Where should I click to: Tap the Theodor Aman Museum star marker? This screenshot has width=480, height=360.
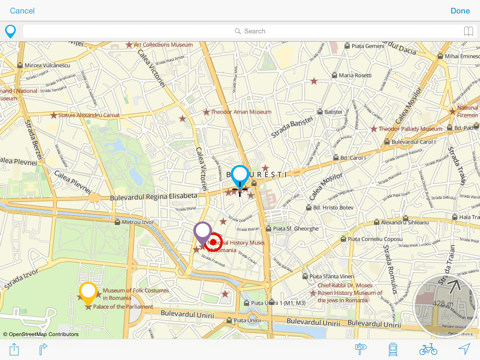(x=206, y=112)
